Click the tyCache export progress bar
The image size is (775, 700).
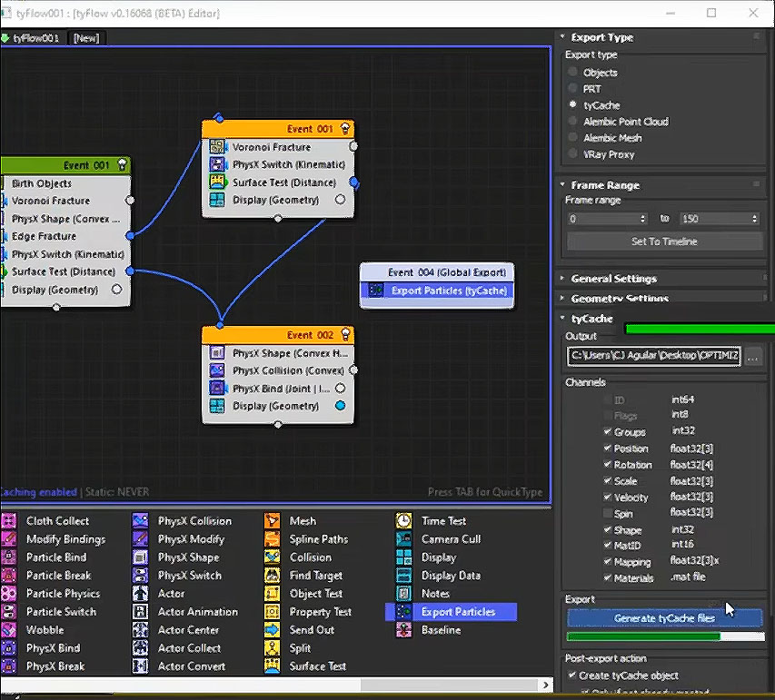pyautogui.click(x=665, y=636)
